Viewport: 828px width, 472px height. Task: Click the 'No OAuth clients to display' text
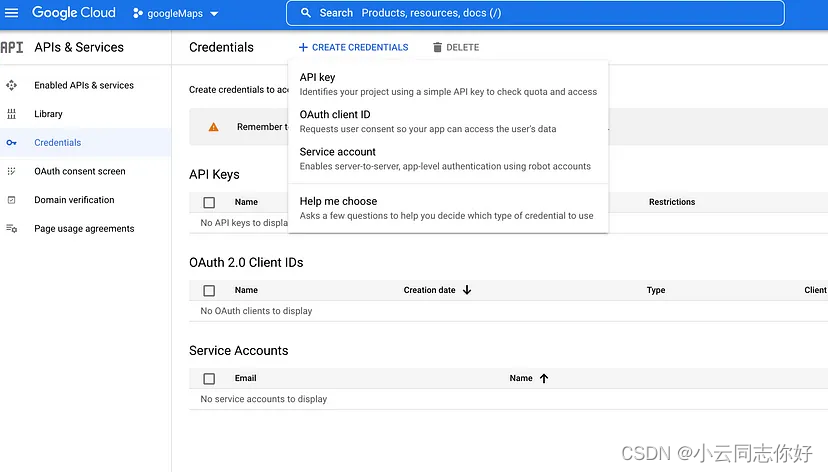[256, 311]
